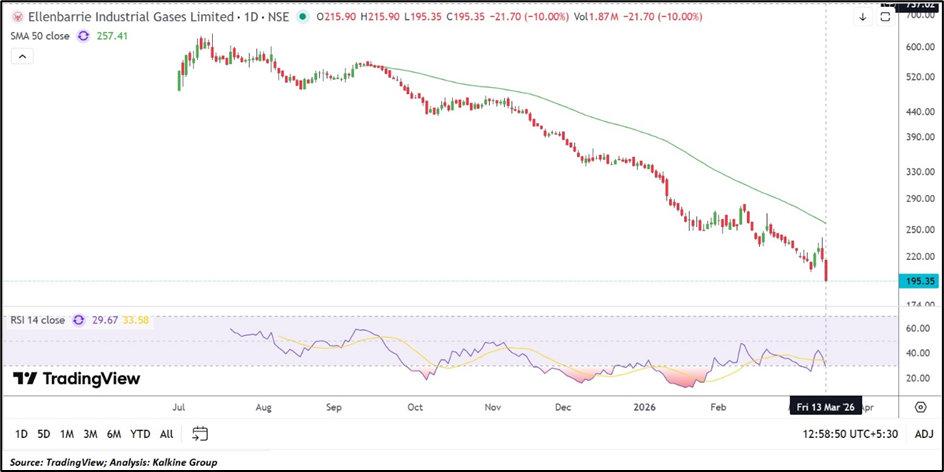
Task: Switch to the 1M range
Action: (x=68, y=434)
